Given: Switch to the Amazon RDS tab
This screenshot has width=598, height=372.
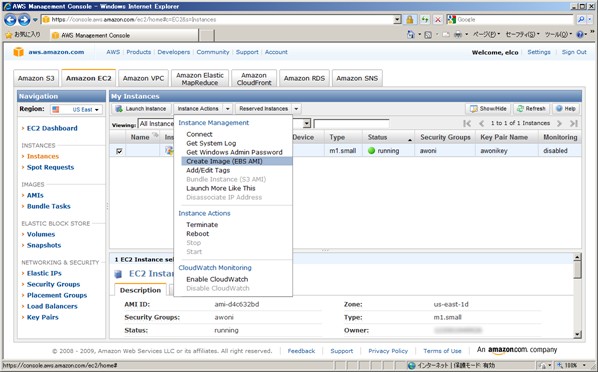Looking at the screenshot, I should tap(304, 78).
